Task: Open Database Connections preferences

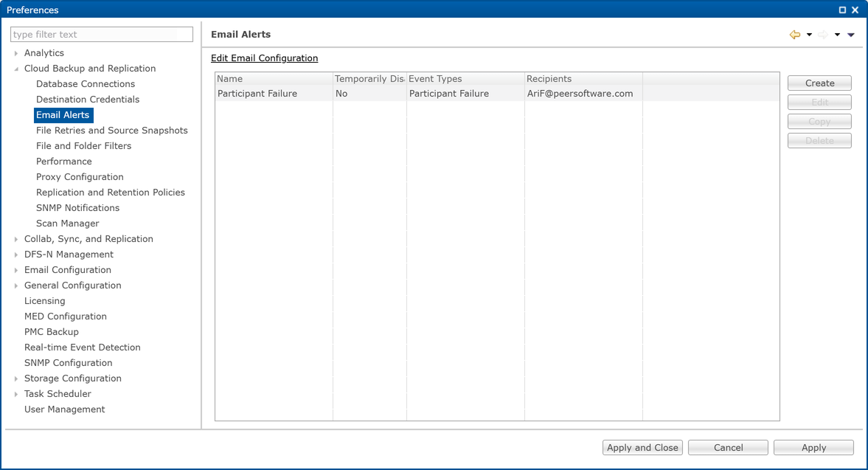Action: [x=86, y=84]
